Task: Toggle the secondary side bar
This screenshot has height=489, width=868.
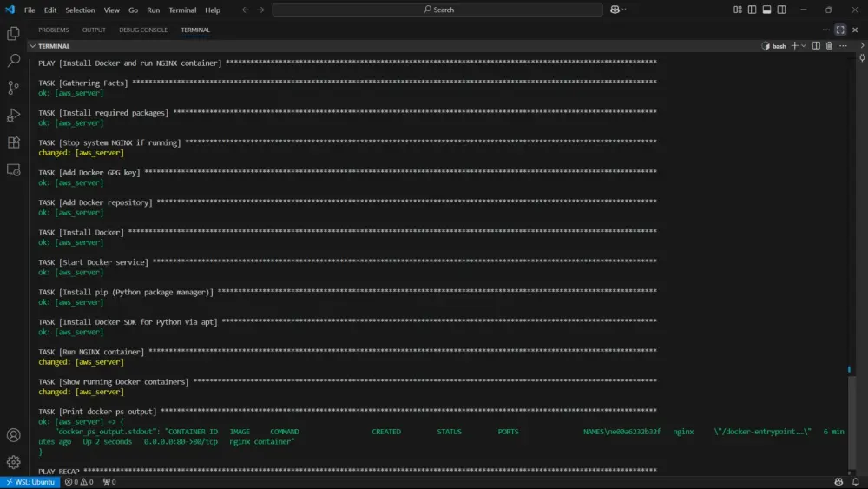Action: (782, 10)
